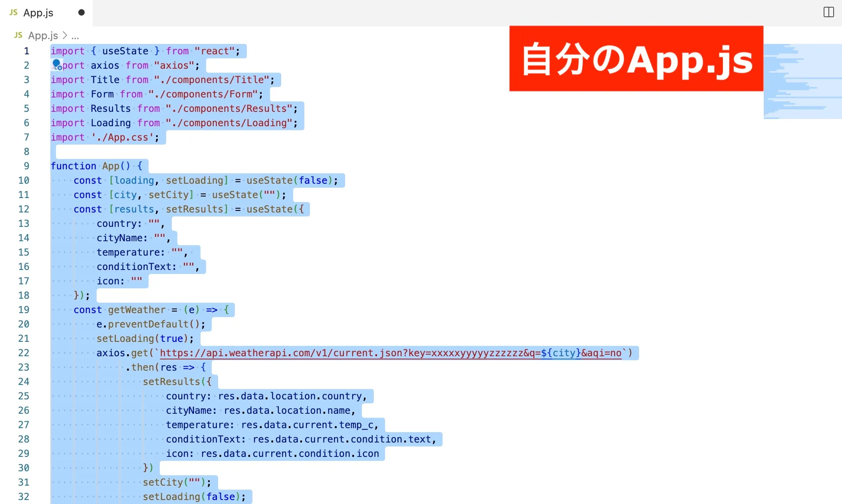The image size is (842, 504).
Task: Click the text 'useState' on line 1
Action: click(x=125, y=51)
